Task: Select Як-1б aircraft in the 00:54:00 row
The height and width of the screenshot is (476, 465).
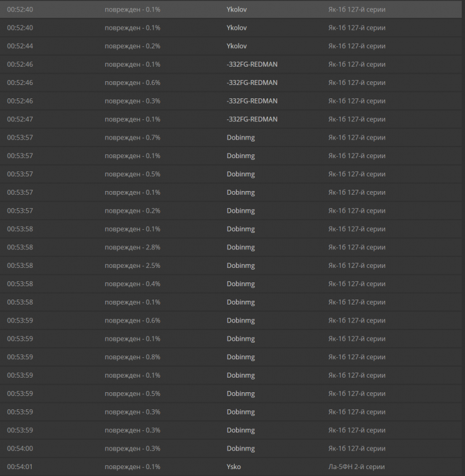Action: point(357,449)
